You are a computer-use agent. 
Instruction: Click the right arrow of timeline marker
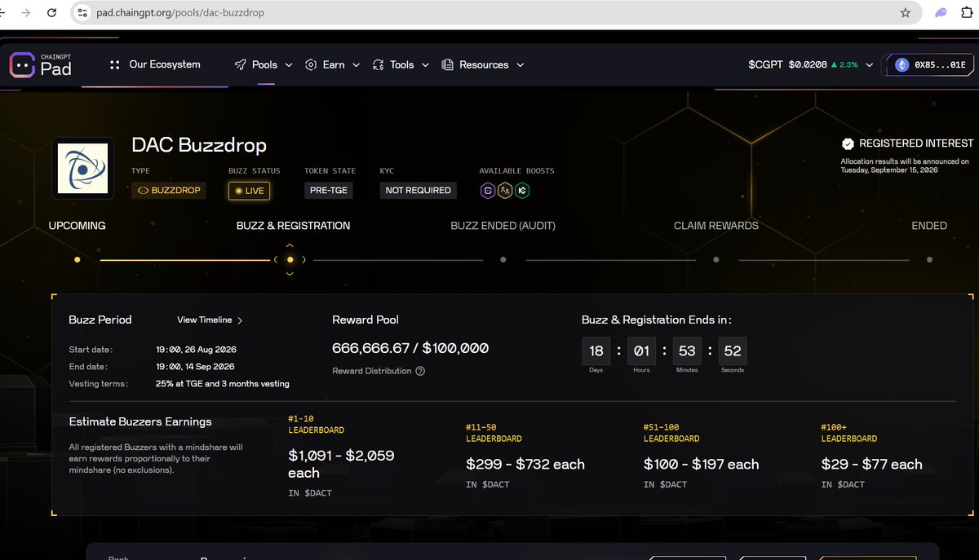point(303,260)
